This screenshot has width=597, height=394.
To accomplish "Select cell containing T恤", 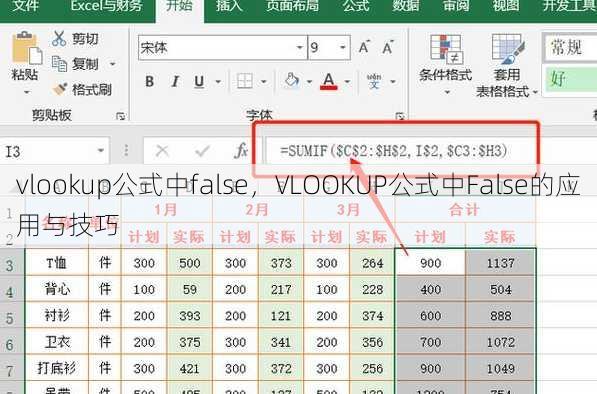I will (56, 263).
